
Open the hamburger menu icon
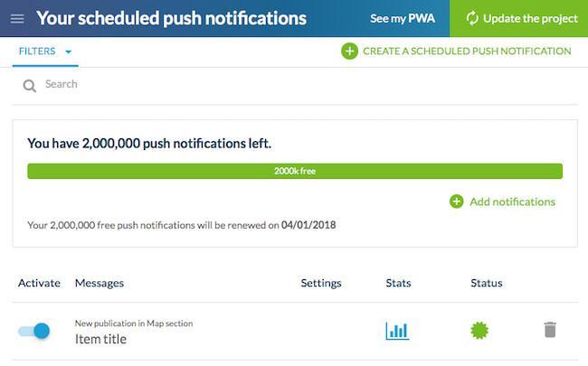coord(17,19)
